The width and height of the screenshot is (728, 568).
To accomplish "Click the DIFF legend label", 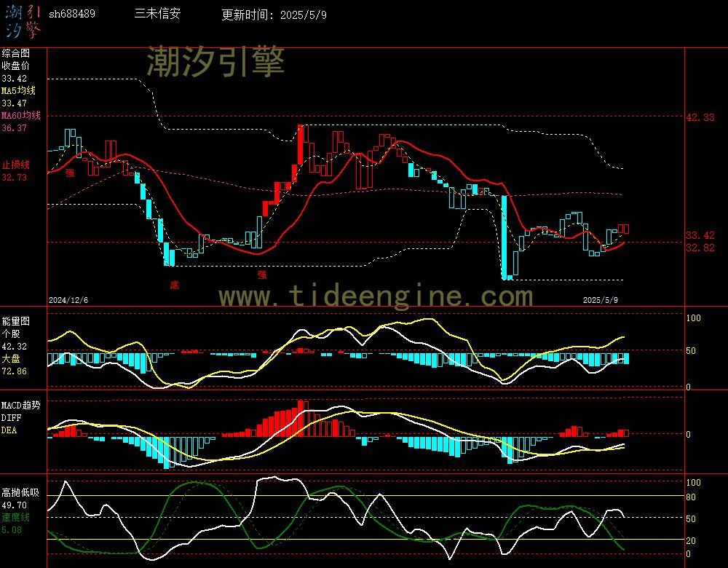I will tap(11, 418).
